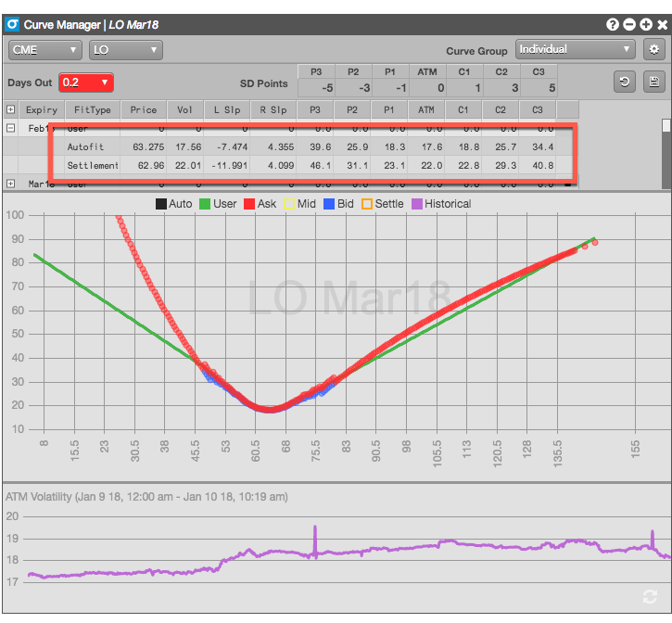Click the C3 SD point value 5
Image resolution: width=672 pixels, height=623 pixels.
tap(539, 88)
